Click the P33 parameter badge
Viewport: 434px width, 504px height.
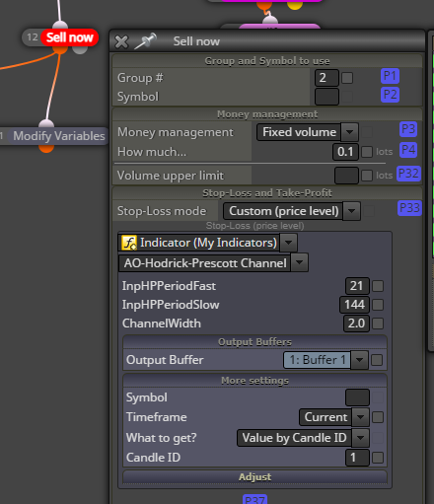click(x=409, y=208)
